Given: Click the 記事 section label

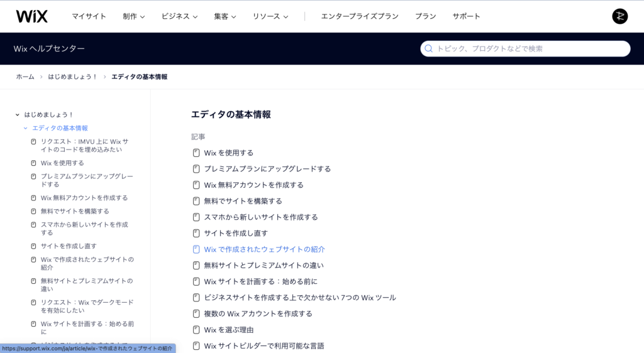Looking at the screenshot, I should (x=198, y=137).
